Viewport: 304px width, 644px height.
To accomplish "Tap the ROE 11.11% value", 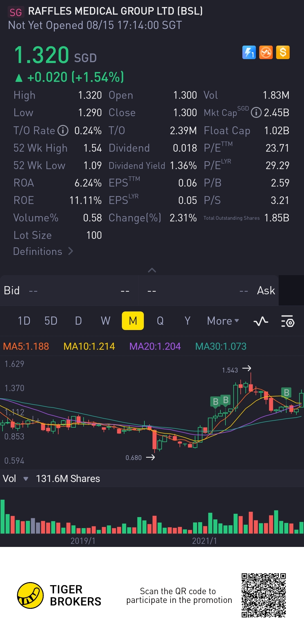I will pyautogui.click(x=86, y=200).
